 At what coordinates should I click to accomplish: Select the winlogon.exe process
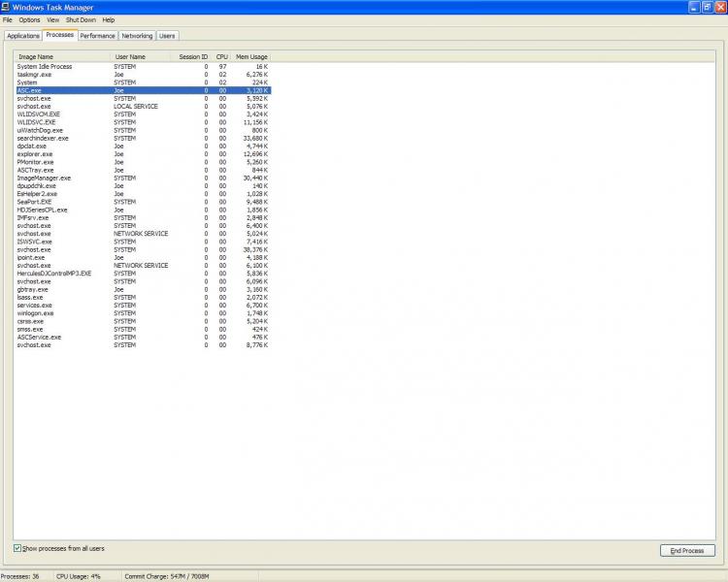tap(143, 313)
